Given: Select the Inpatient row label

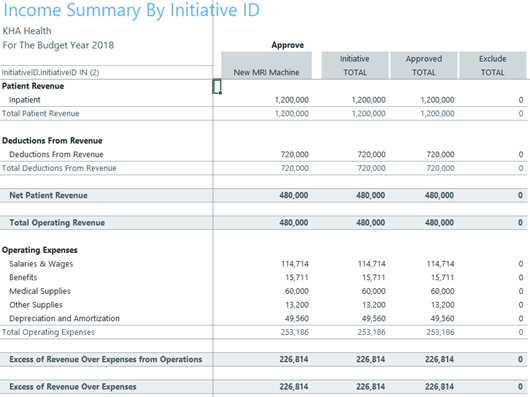Looking at the screenshot, I should pos(25,100).
